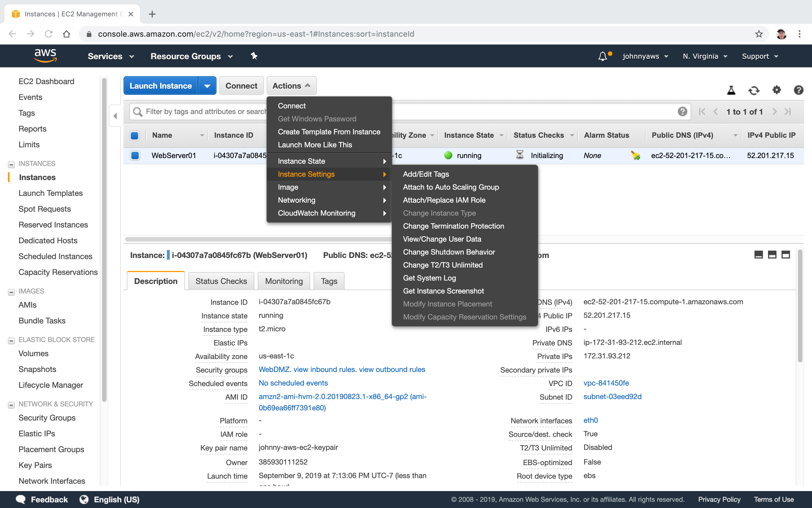This screenshot has height=508, width=812.
Task: Click the details pane vertical scrollbar
Action: click(800, 306)
